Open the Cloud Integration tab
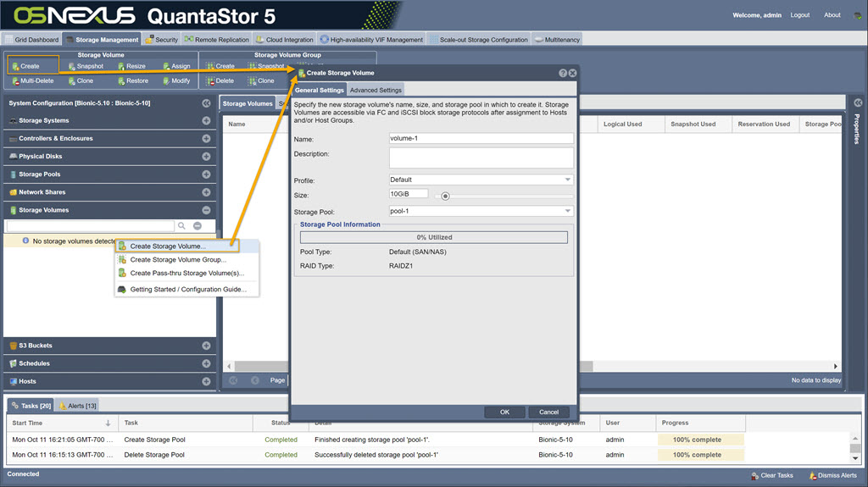Screen dimensions: 868x487 tap(285, 40)
